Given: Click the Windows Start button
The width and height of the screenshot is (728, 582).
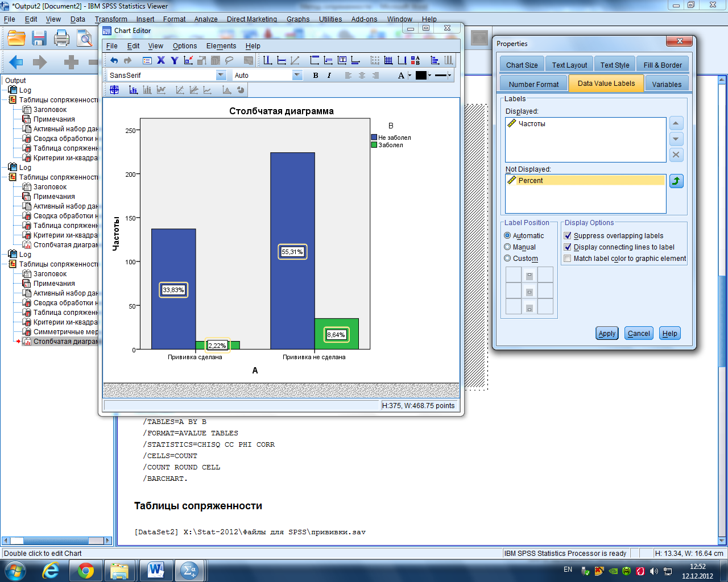Looking at the screenshot, I should click(x=15, y=570).
